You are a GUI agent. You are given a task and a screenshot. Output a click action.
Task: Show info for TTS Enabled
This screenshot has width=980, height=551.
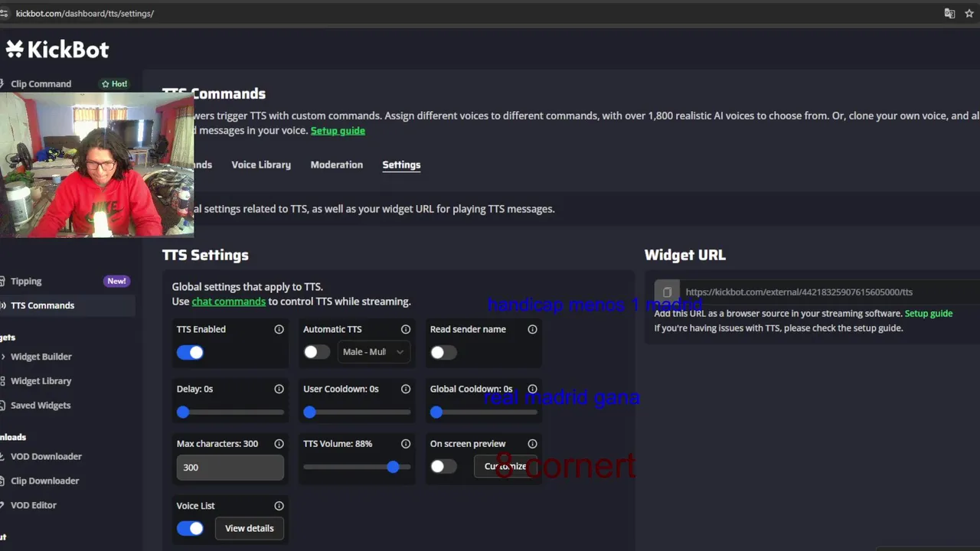pyautogui.click(x=279, y=329)
